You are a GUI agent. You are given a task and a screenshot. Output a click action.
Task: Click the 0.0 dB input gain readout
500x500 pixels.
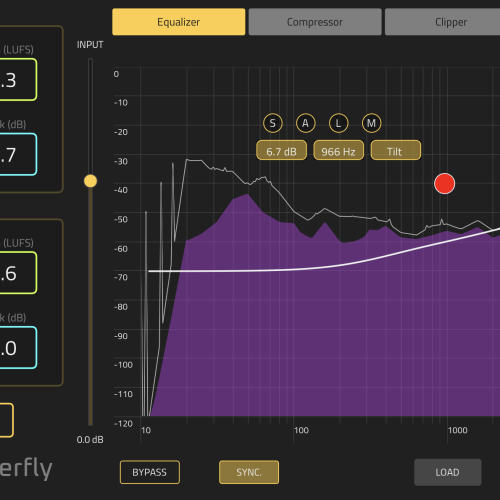tap(90, 440)
